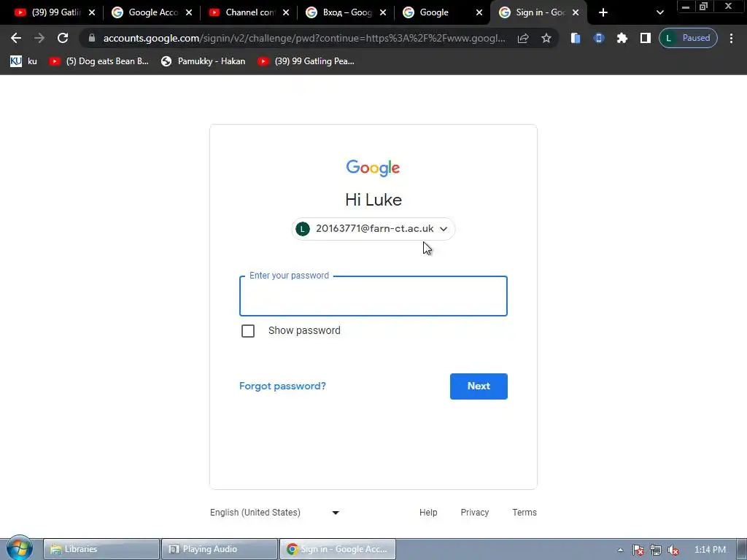
Task: Click the forward navigation arrow
Action: click(x=39, y=38)
